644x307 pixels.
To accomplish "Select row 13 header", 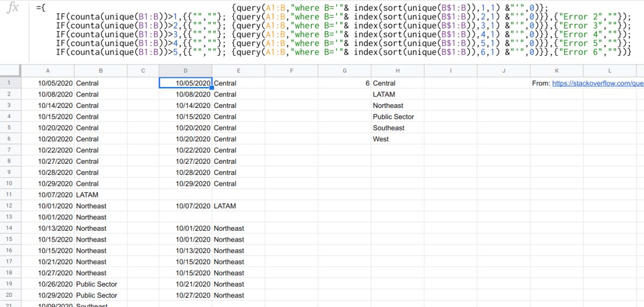I will click(x=10, y=217).
